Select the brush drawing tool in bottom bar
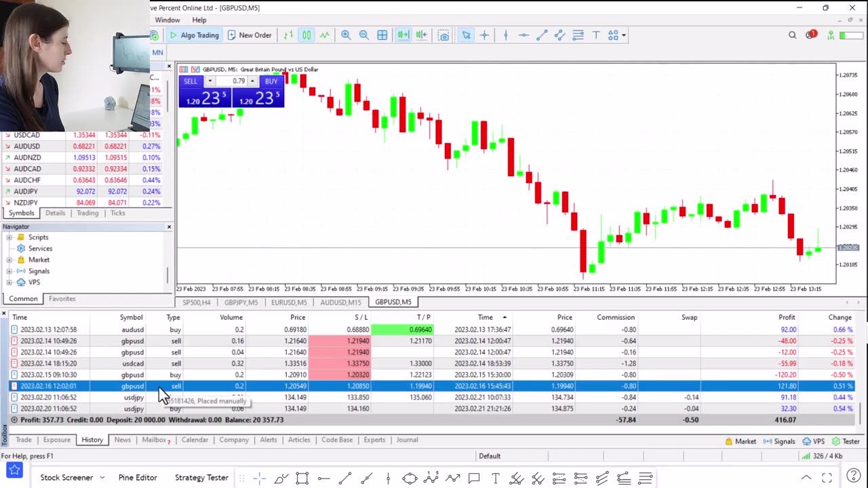Image resolution: width=868 pixels, height=488 pixels. [x=281, y=479]
